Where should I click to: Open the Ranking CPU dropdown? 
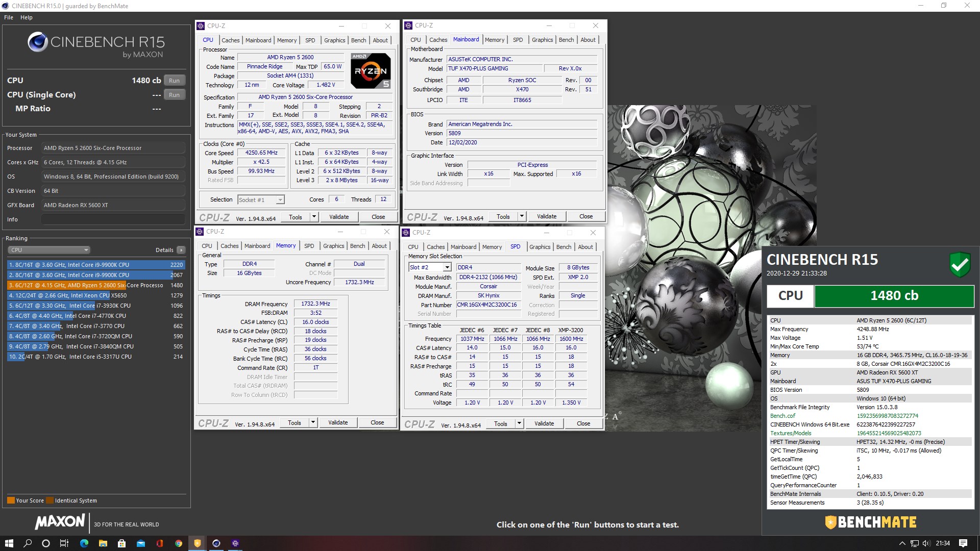tap(49, 250)
